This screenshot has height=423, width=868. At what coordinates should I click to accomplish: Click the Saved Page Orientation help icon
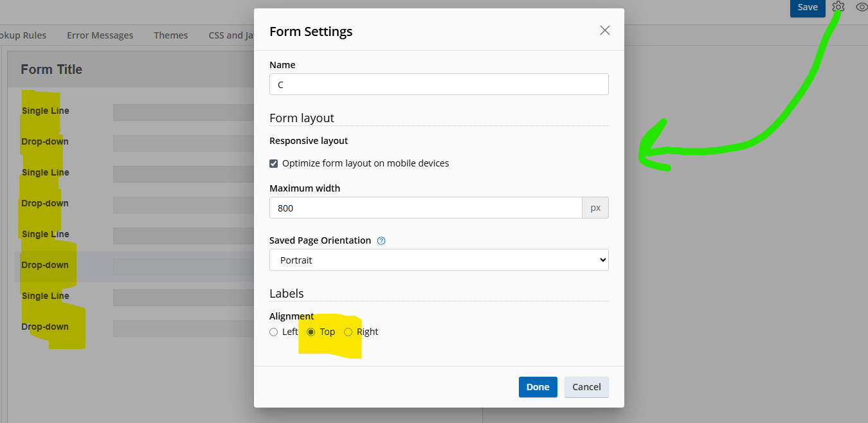381,240
